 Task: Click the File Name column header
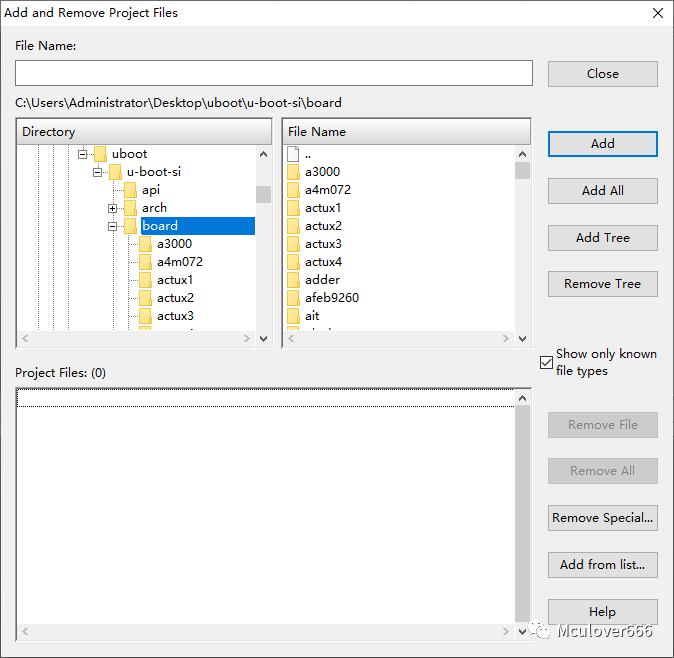pyautogui.click(x=406, y=132)
